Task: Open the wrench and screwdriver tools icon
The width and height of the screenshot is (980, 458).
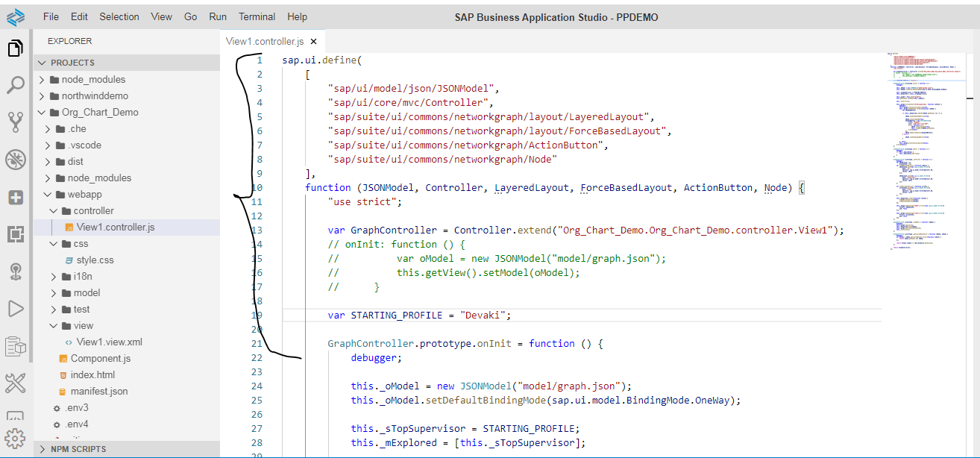Action: (15, 383)
